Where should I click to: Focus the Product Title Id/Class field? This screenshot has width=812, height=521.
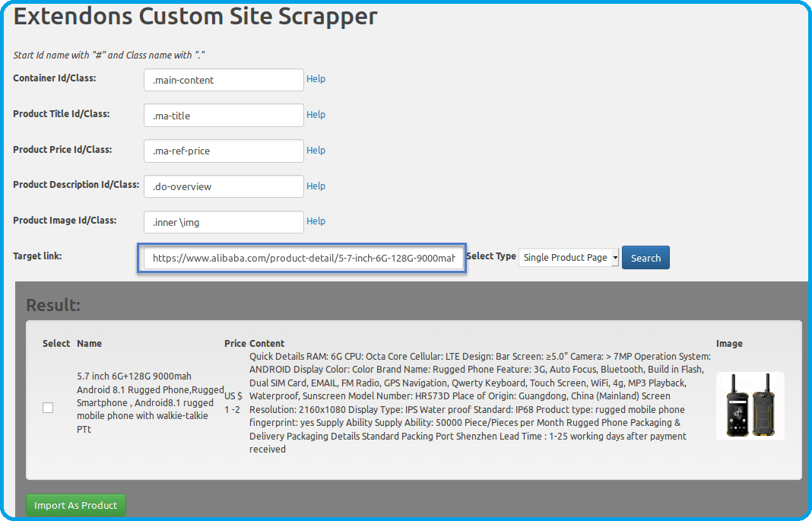coord(224,116)
